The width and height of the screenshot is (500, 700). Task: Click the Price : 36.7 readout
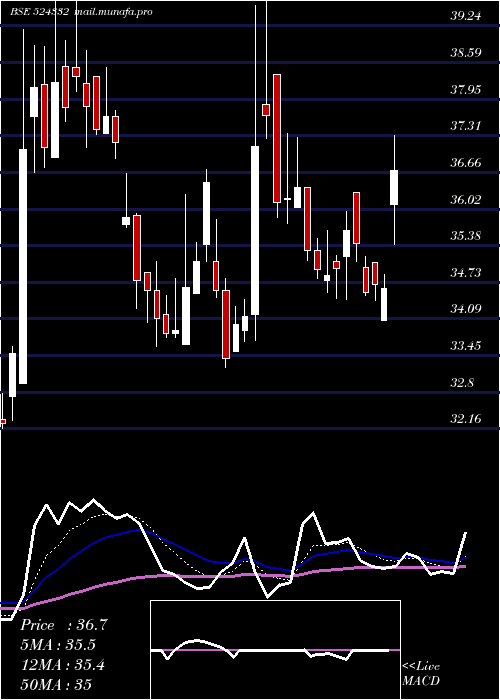pyautogui.click(x=64, y=625)
